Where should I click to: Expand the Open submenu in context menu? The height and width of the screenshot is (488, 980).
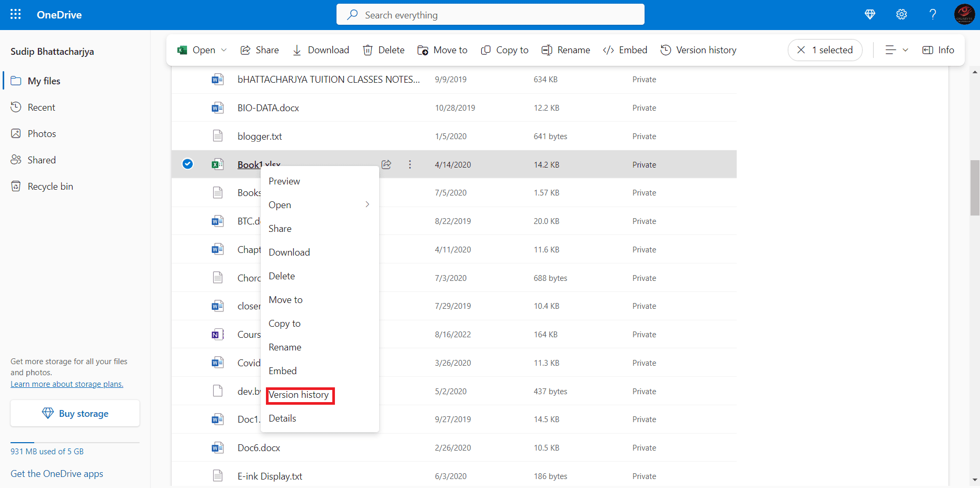point(320,205)
